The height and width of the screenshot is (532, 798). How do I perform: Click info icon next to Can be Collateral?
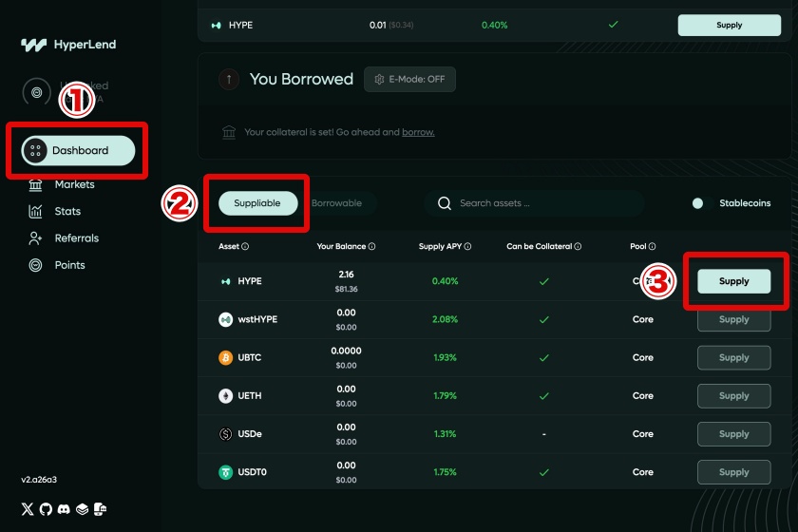click(x=579, y=246)
